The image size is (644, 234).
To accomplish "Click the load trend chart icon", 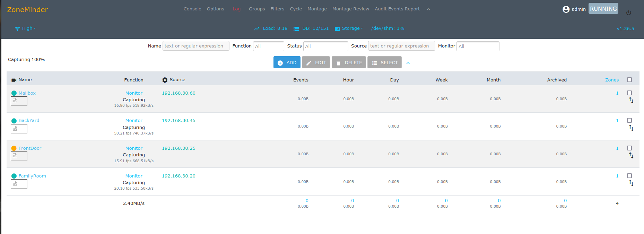I will point(257,29).
